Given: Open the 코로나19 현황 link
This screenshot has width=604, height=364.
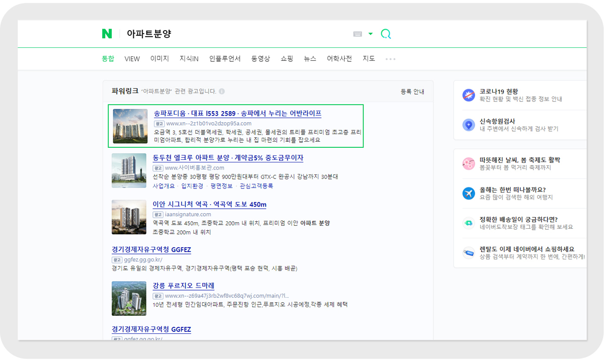Looking at the screenshot, I should [499, 92].
